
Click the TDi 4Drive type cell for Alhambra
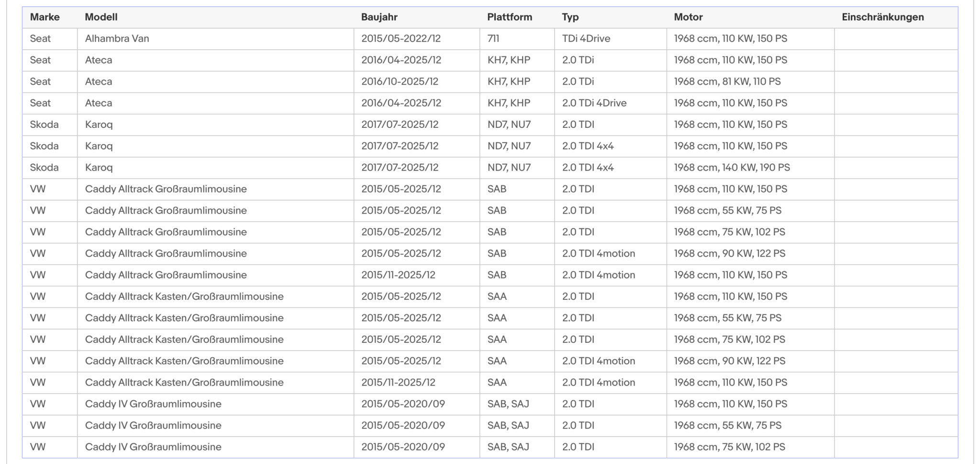pyautogui.click(x=611, y=39)
